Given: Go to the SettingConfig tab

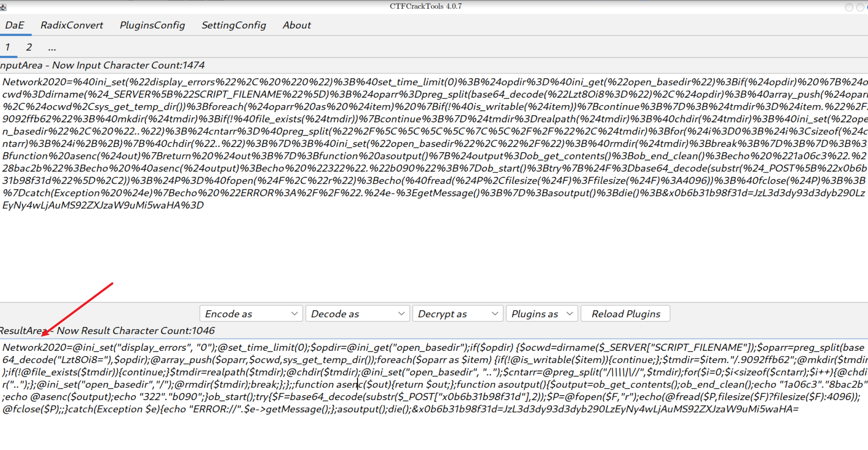Looking at the screenshot, I should tap(234, 25).
